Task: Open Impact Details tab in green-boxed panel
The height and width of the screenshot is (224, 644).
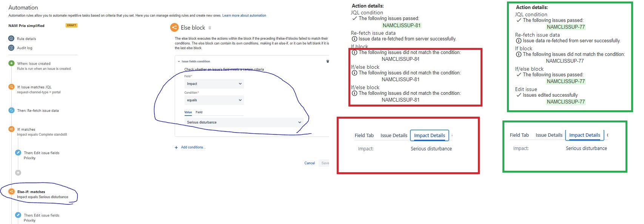Action: 585,135
